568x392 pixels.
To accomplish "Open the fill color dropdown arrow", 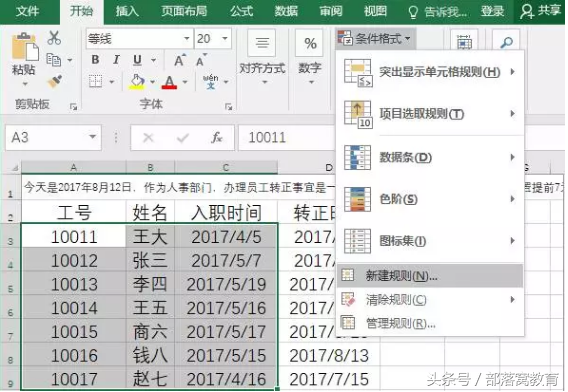I will pyautogui.click(x=153, y=82).
